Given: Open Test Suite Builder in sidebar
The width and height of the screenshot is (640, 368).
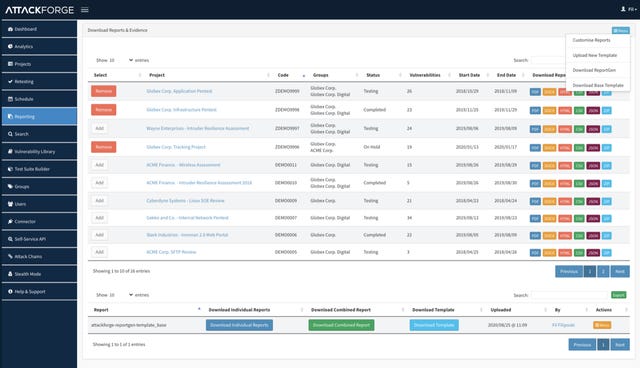Looking at the screenshot, I should 39,169.
